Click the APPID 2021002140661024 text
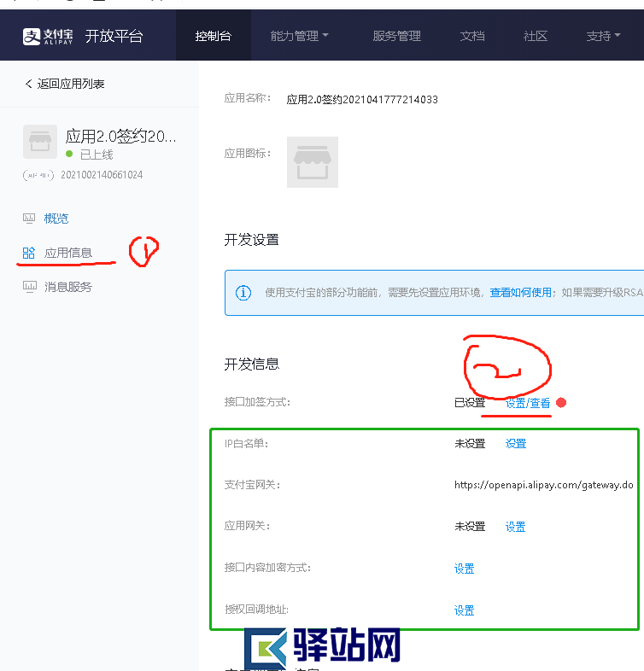The width and height of the screenshot is (644, 671). [x=102, y=175]
